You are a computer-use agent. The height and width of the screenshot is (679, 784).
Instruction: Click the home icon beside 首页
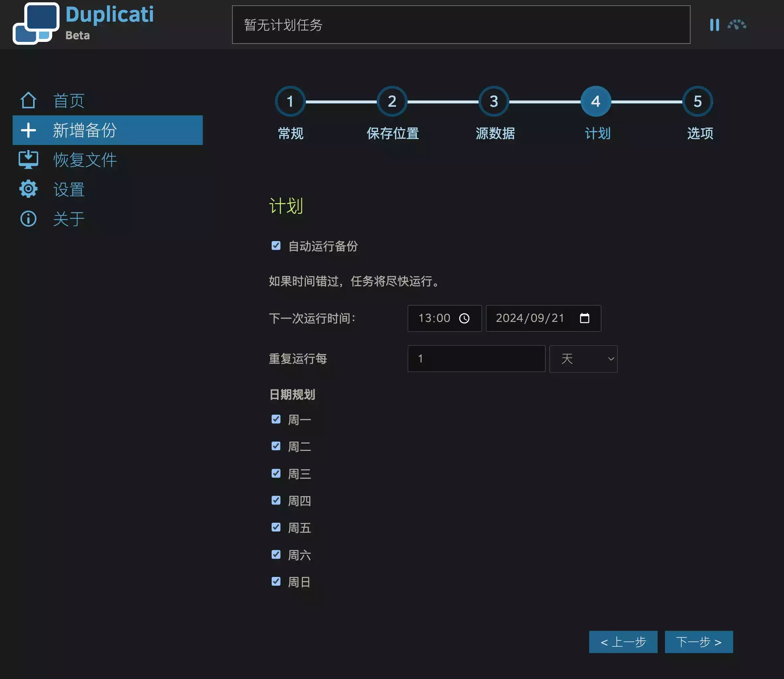(28, 100)
